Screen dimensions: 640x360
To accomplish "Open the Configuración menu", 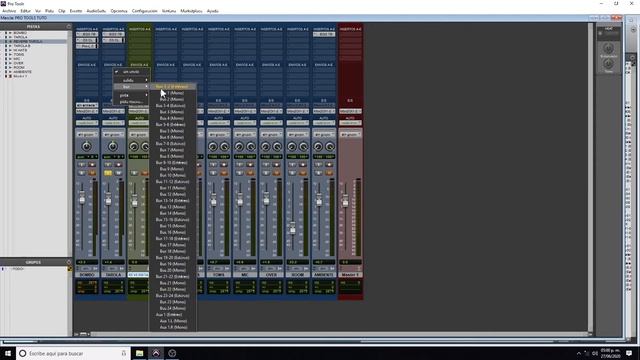I will pyautogui.click(x=144, y=11).
